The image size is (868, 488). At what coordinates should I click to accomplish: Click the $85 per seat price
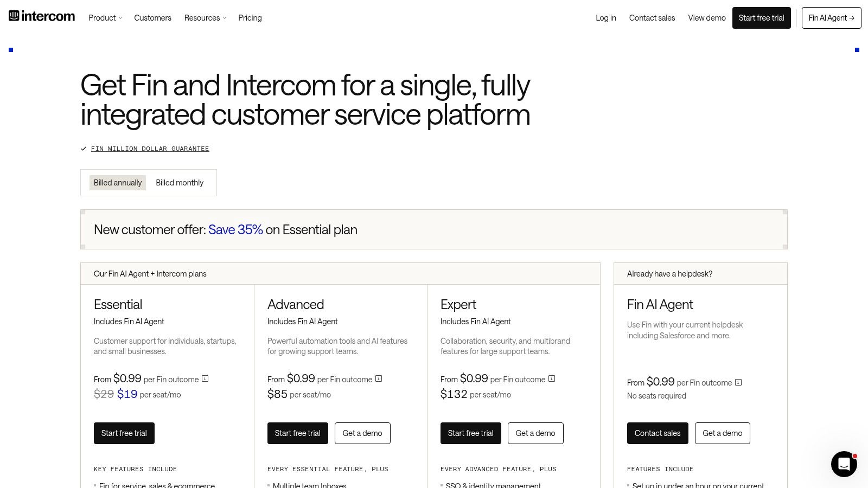[277, 394]
